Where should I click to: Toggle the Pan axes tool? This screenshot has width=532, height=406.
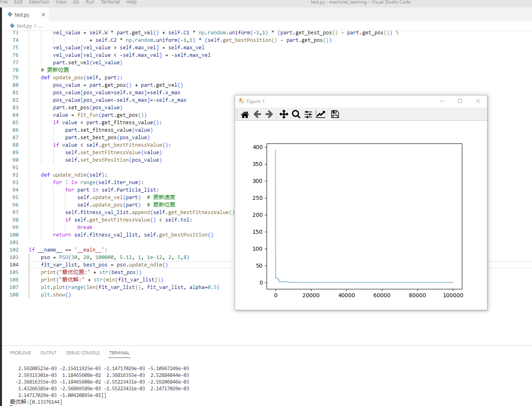tap(284, 114)
